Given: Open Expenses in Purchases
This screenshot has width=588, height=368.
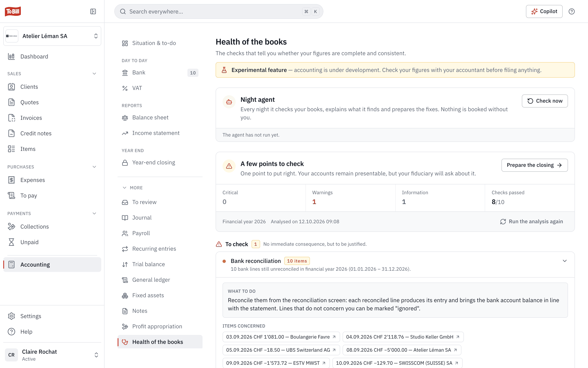Looking at the screenshot, I should click(x=52, y=180).
